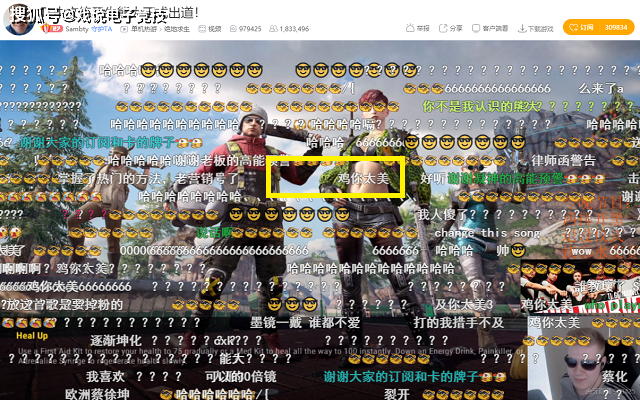Click the comment 墨镜一戴 谁都不爱
Viewport: 640px width, 400px height.
pos(305,323)
